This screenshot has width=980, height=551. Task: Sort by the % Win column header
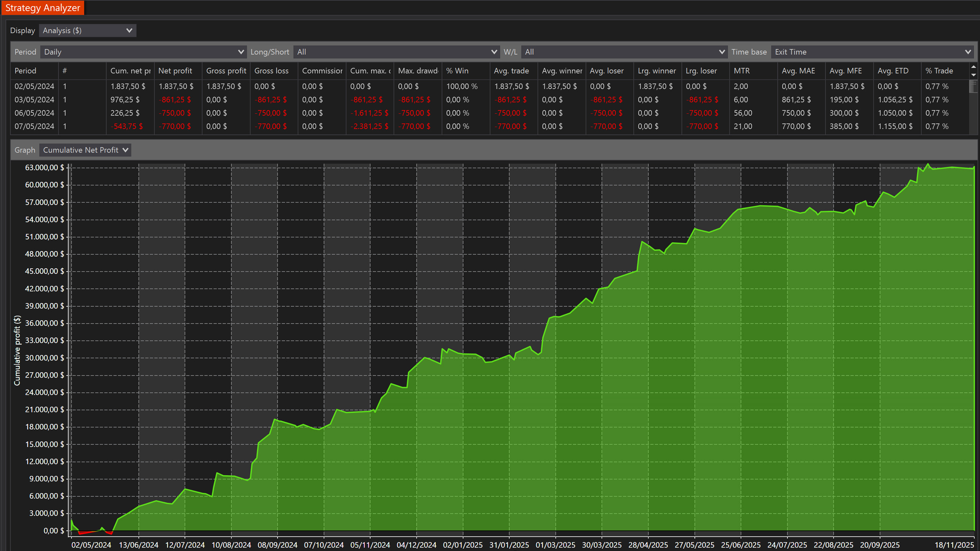pos(457,71)
